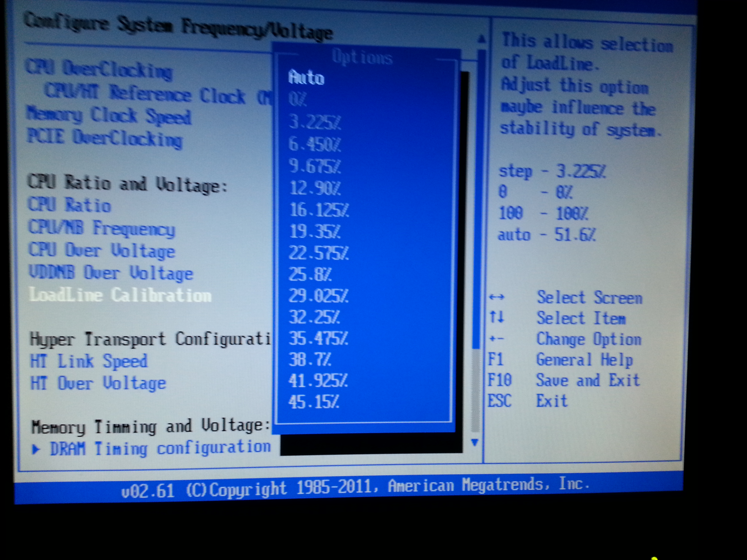Select Memory Clock Speed item

tap(109, 116)
